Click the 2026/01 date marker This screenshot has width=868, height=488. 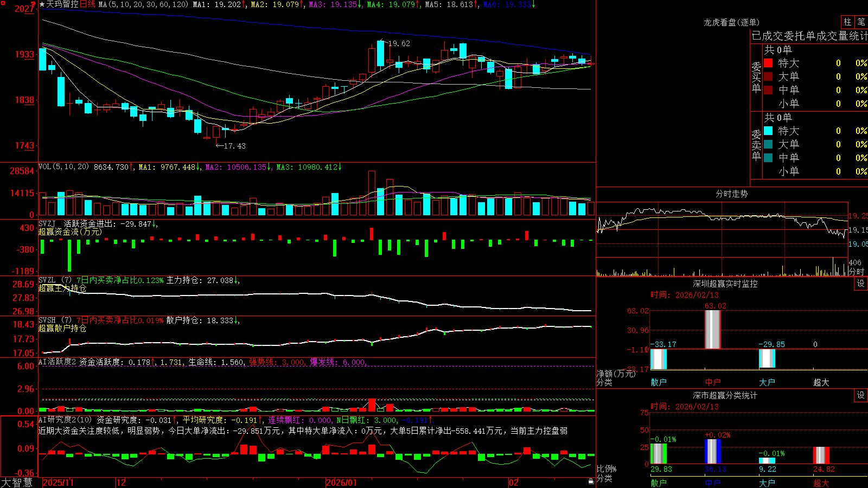point(342,483)
